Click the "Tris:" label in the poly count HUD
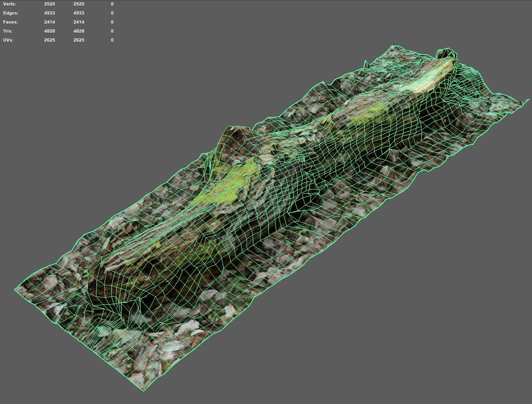 8,31
